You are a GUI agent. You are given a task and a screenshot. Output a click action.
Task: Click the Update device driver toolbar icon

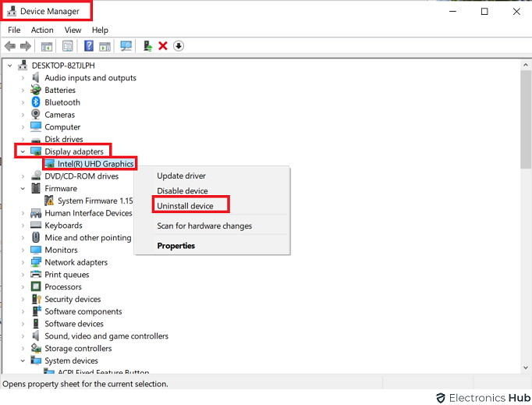click(x=147, y=46)
